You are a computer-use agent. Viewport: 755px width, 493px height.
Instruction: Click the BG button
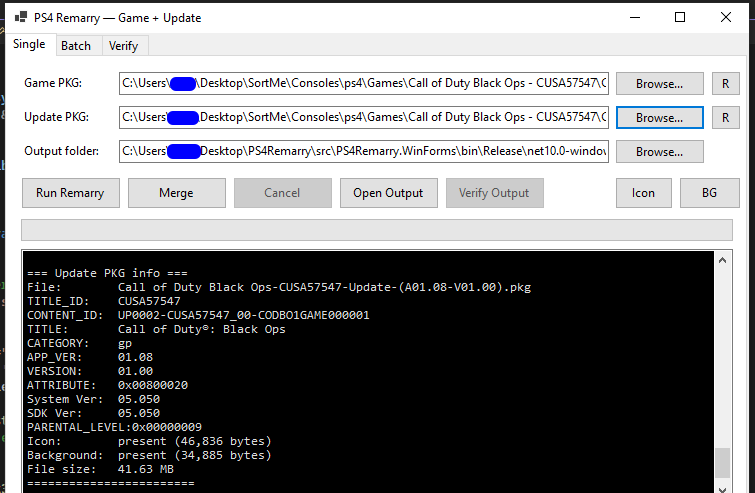[710, 193]
